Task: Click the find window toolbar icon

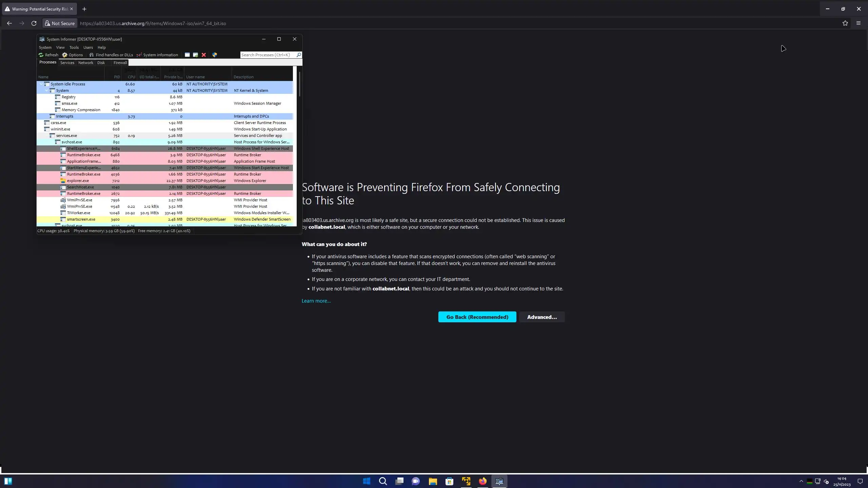Action: [x=187, y=55]
